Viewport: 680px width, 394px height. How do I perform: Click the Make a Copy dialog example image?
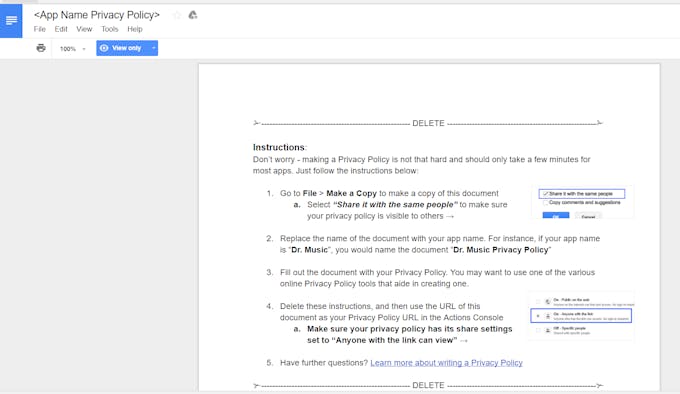[x=582, y=202]
